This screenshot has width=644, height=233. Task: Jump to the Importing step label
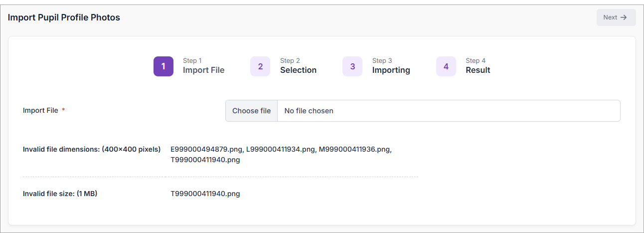(391, 70)
